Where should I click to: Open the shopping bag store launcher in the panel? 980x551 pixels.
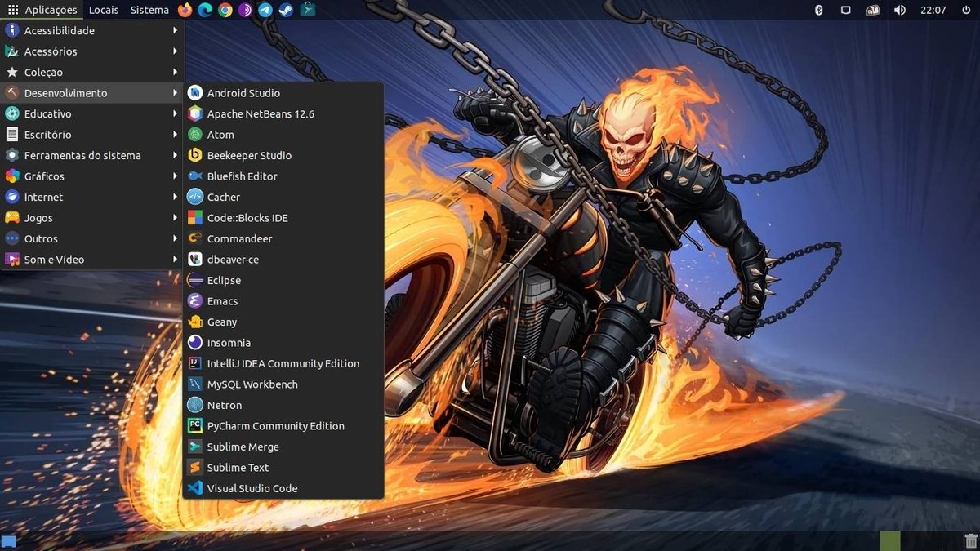pyautogui.click(x=307, y=10)
